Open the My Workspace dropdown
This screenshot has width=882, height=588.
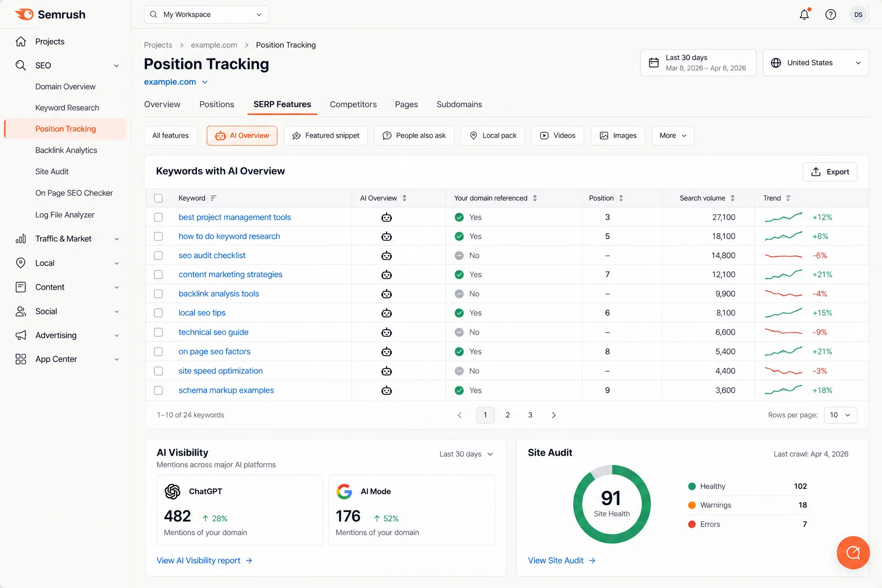206,14
